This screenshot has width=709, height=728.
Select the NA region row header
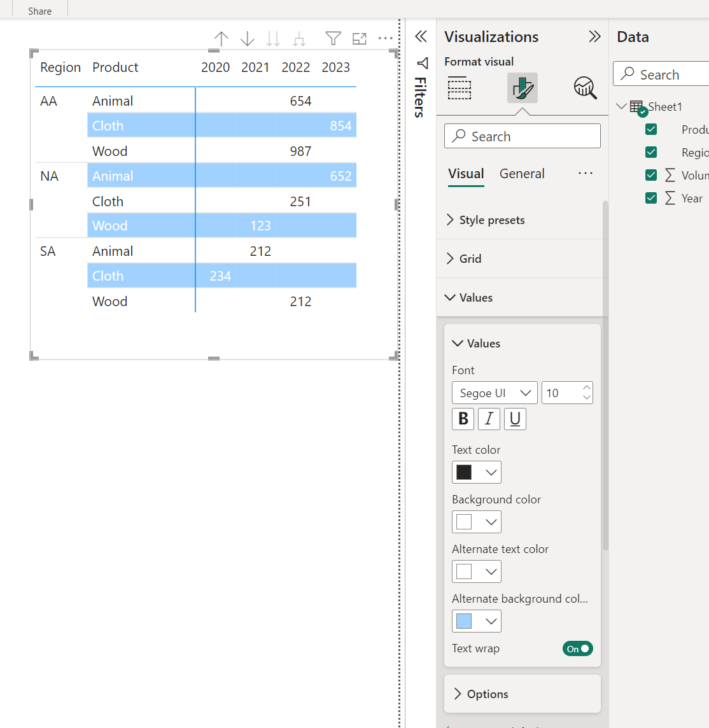tap(49, 176)
